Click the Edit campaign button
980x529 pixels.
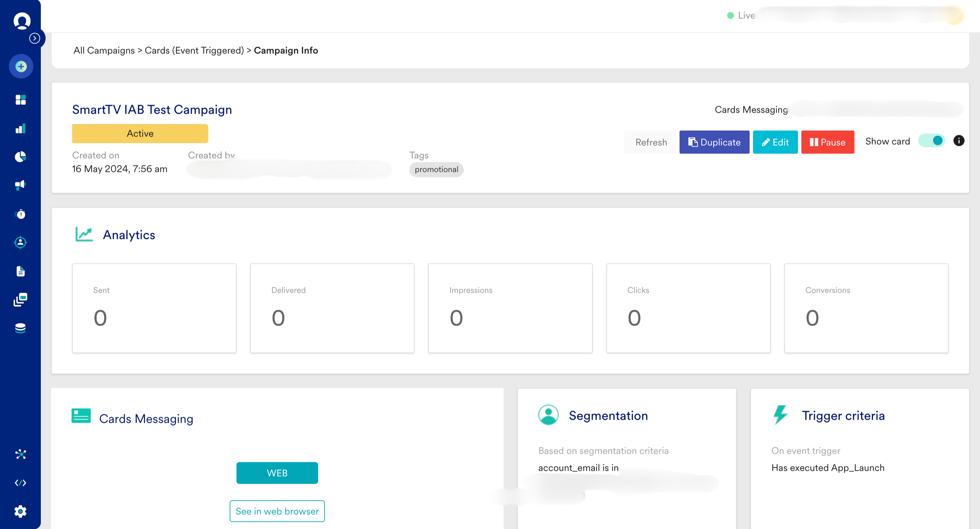click(775, 142)
